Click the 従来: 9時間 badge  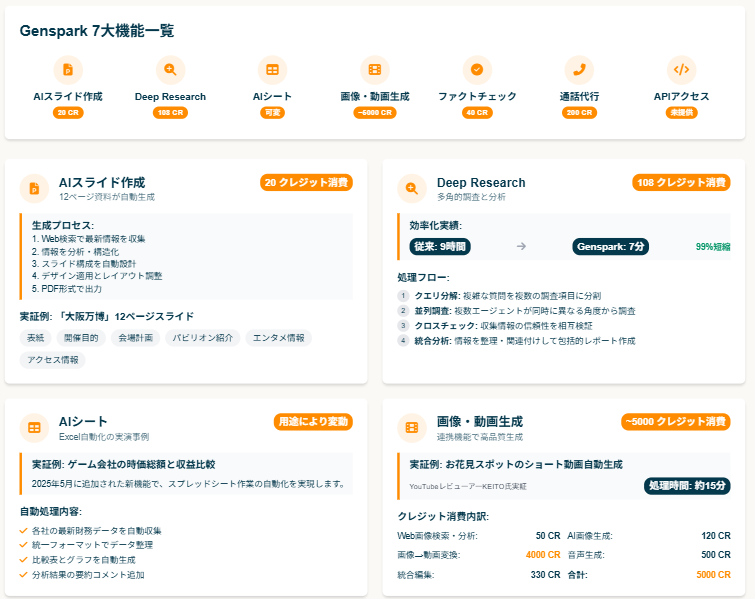tap(440, 247)
